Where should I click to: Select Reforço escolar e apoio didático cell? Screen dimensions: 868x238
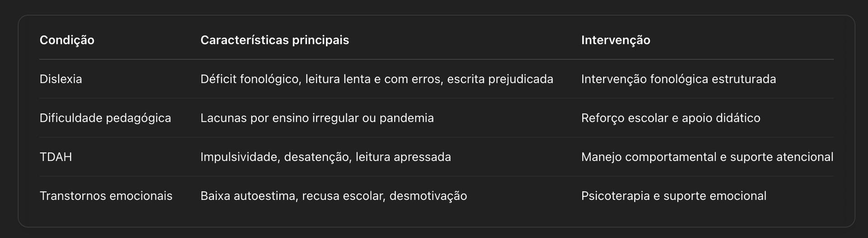click(671, 118)
